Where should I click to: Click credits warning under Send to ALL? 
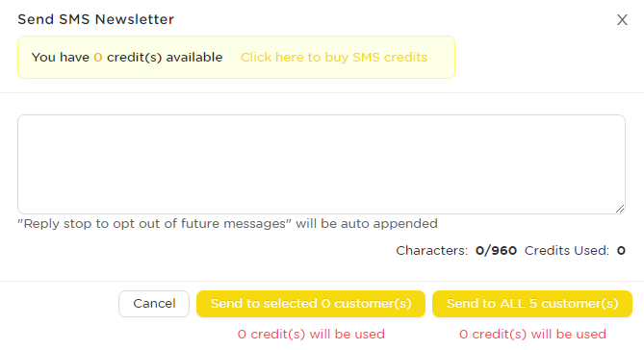coord(532,334)
